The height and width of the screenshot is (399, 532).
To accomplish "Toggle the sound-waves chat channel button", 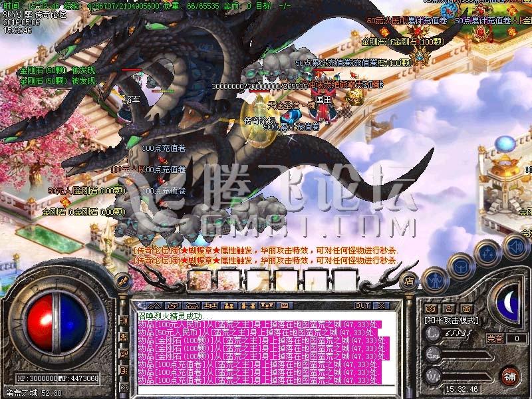I will 124,321.
